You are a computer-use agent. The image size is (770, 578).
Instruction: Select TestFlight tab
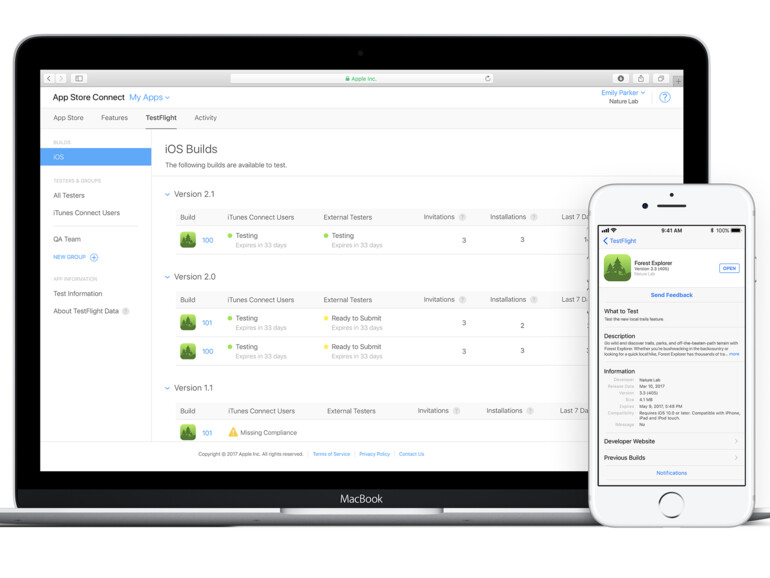coord(161,118)
